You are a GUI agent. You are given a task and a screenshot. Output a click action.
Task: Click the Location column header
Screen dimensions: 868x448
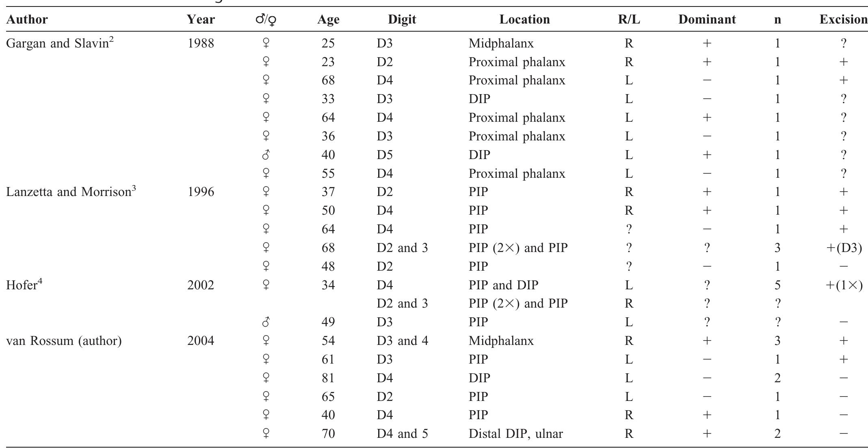tap(524, 19)
